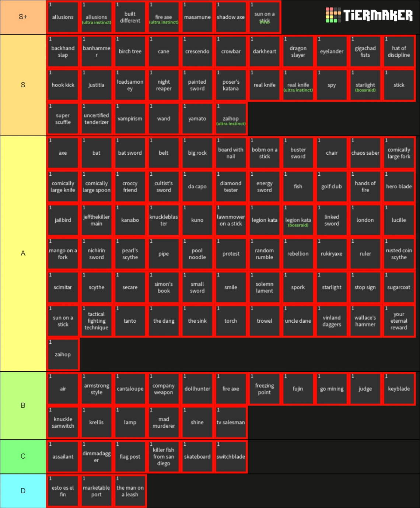This screenshot has height=508, width=420.
Task: Click the "zaihop (ultra instinct)" tile
Action: pos(231,118)
